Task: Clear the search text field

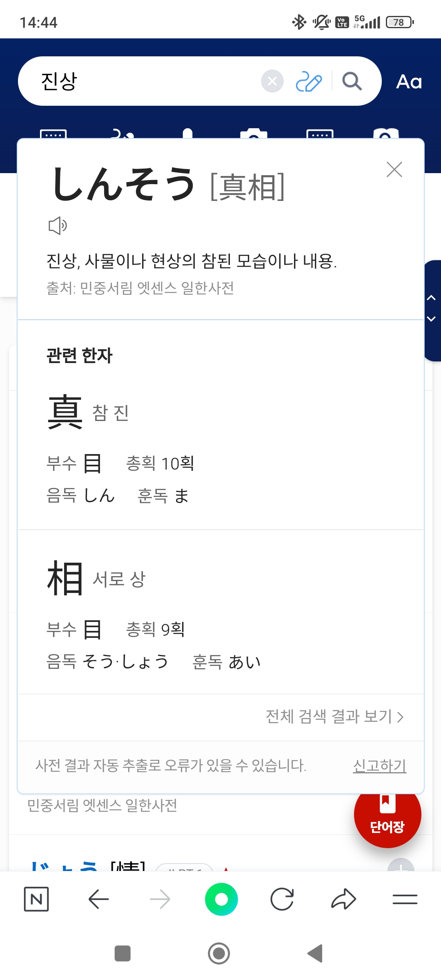Action: click(272, 81)
